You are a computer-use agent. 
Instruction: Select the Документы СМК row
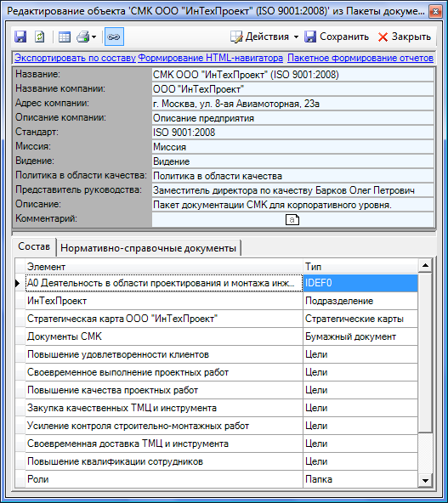point(164,336)
